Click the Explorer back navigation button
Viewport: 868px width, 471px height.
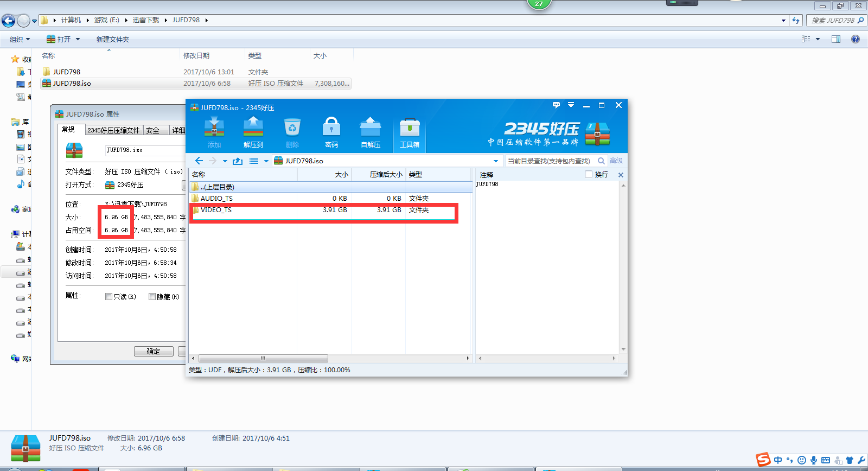tap(8, 21)
